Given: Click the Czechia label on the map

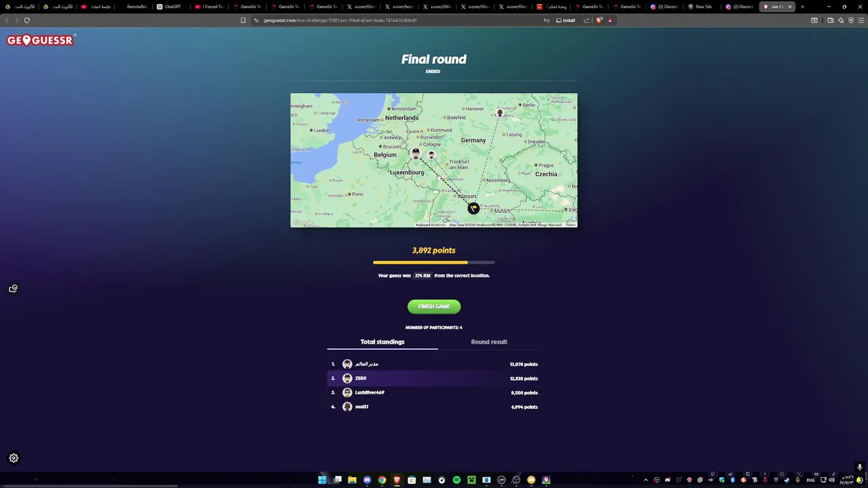Looking at the screenshot, I should (x=546, y=174).
